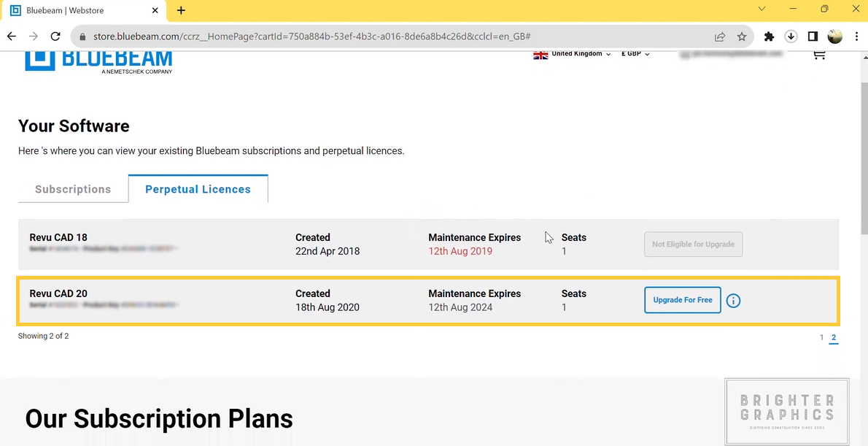Bookmark the page via the star icon
Viewport: 868px width, 446px height.
point(741,36)
